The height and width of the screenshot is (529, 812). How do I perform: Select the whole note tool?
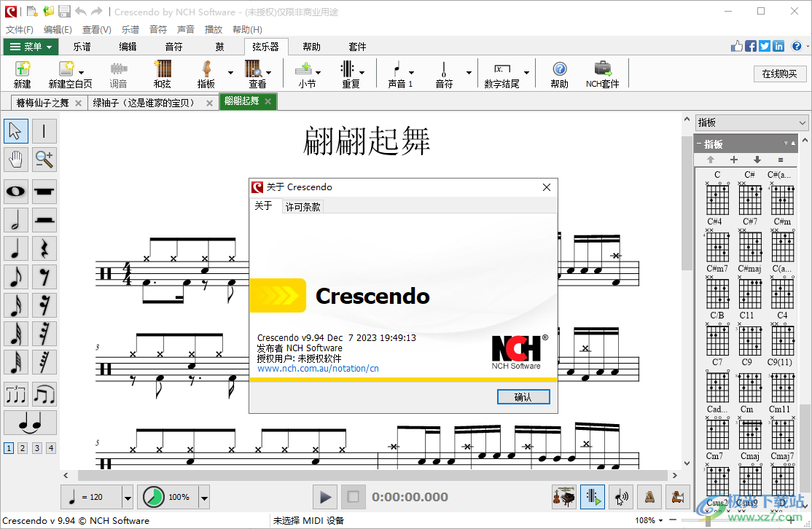pos(16,192)
